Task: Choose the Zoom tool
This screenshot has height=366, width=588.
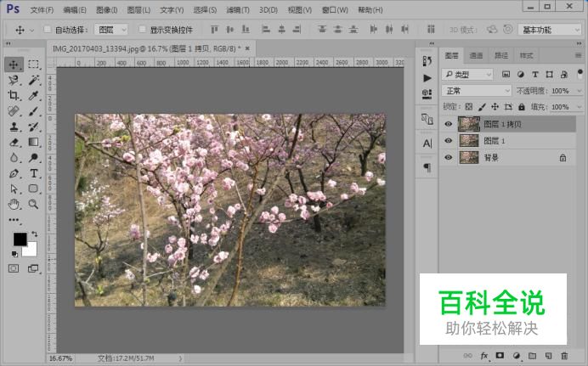Action: pos(34,204)
